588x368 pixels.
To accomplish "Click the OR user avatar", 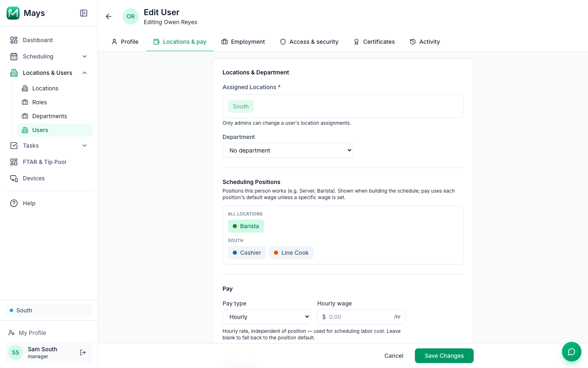I will (131, 16).
